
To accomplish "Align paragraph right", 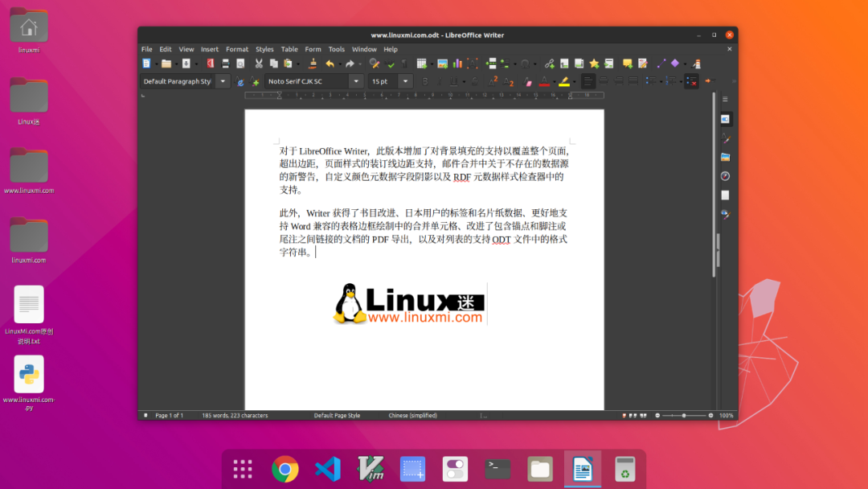I will [x=618, y=81].
